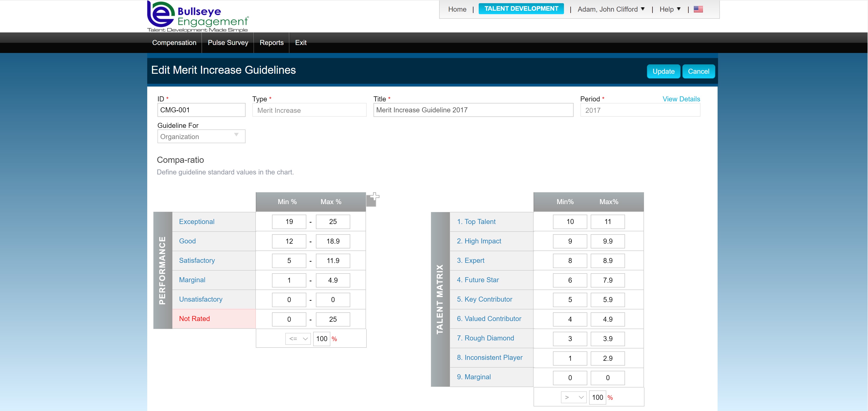This screenshot has width=868, height=411.
Task: Open the > comparison operator dropdown
Action: tap(574, 397)
